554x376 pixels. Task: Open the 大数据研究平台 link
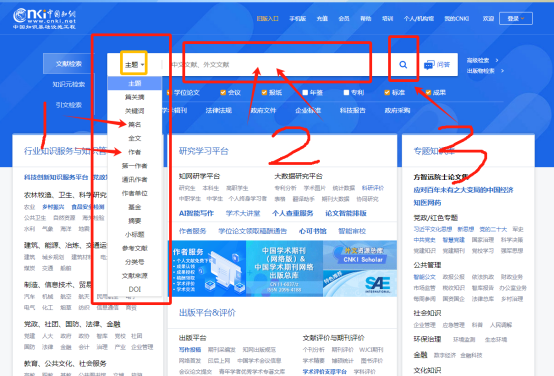coord(298,176)
